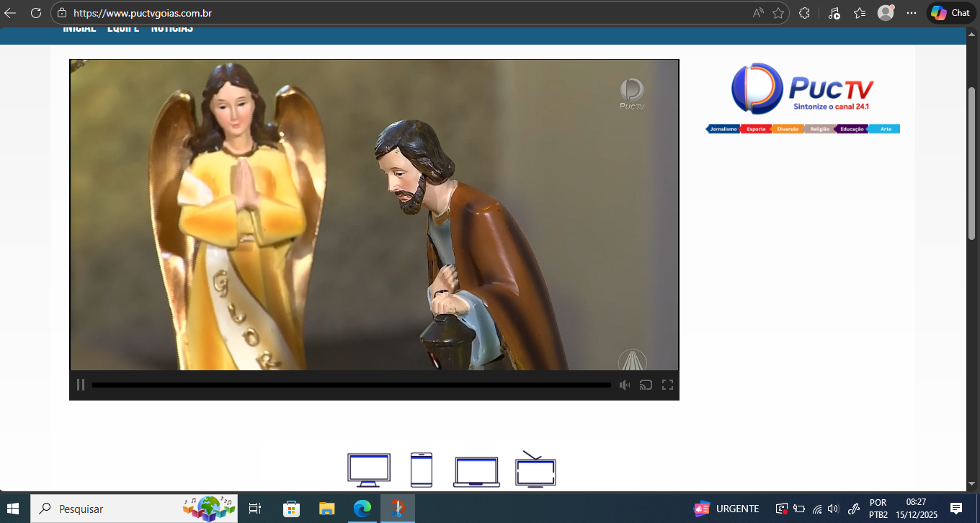Launch Microsoft Store from the taskbar

coord(291,509)
